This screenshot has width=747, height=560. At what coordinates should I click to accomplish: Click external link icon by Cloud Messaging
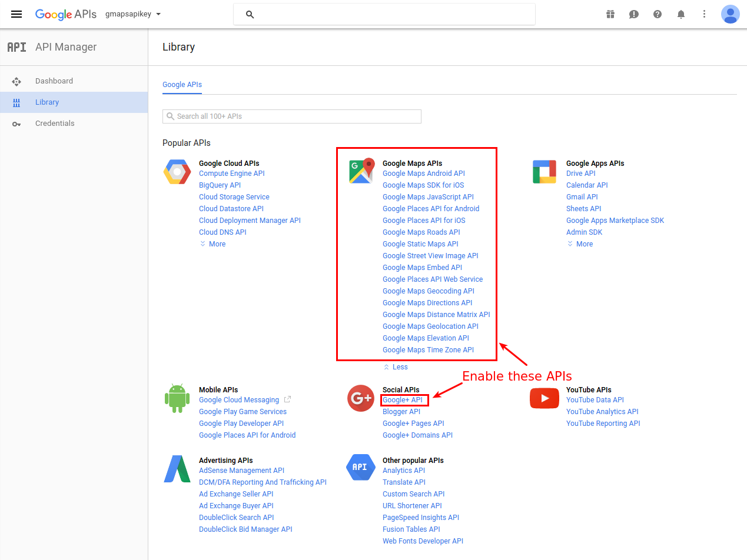point(288,399)
